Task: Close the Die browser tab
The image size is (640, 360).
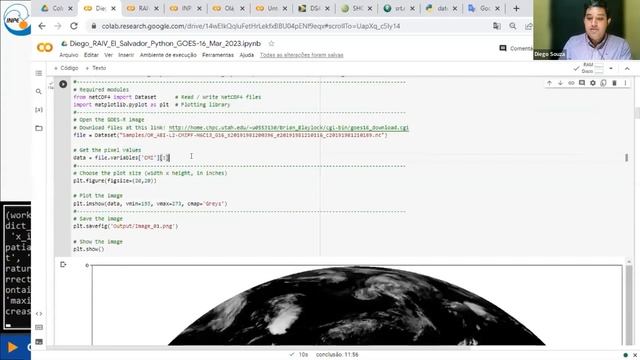Action: click(113, 9)
